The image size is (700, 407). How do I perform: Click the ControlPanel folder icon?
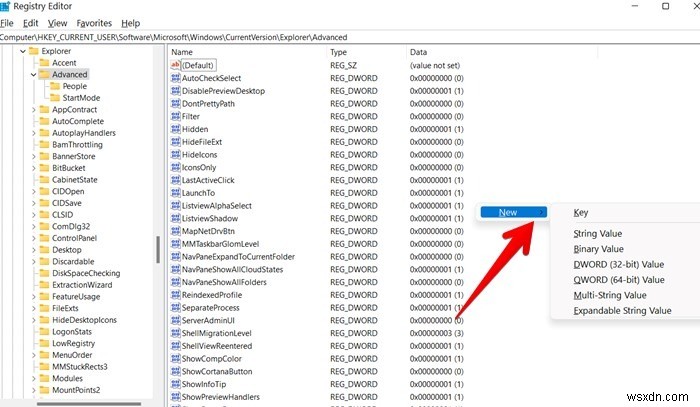[44, 239]
